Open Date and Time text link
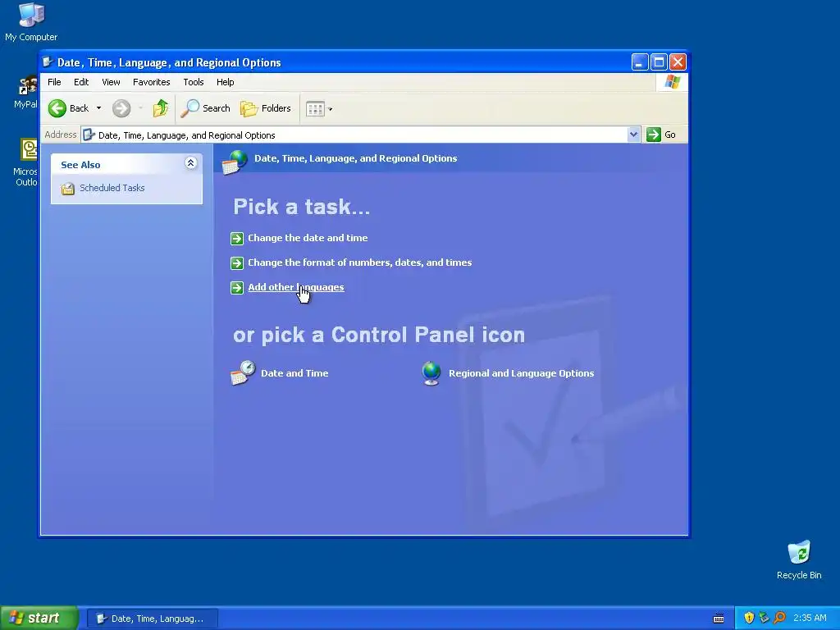This screenshot has width=840, height=630. coord(294,373)
